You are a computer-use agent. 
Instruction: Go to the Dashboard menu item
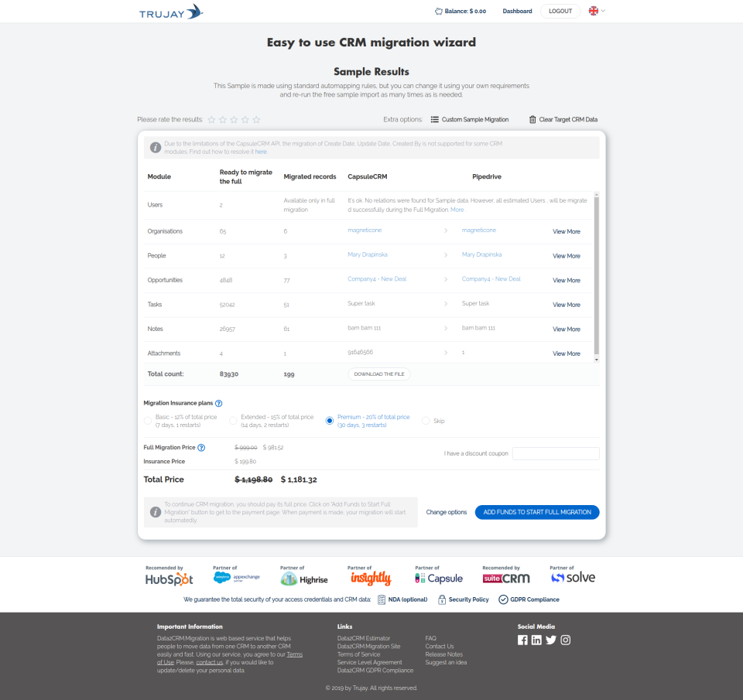coord(517,11)
